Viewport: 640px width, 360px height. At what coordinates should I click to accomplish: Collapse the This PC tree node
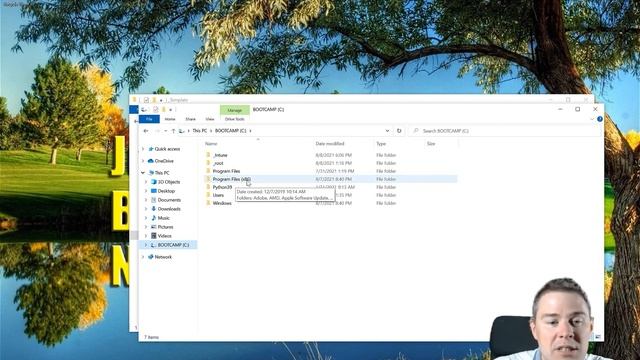(x=143, y=173)
